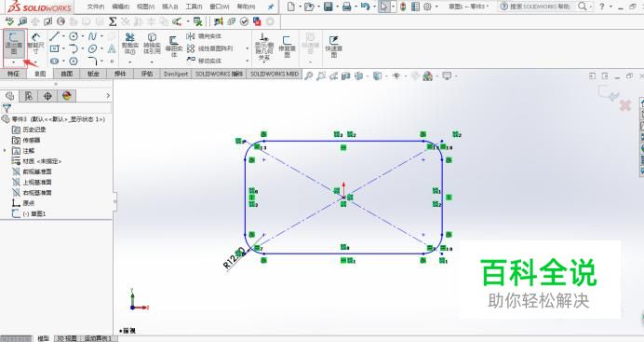The image size is (644, 342).
Task: Select the Arc sketch tool
Action: (74, 48)
